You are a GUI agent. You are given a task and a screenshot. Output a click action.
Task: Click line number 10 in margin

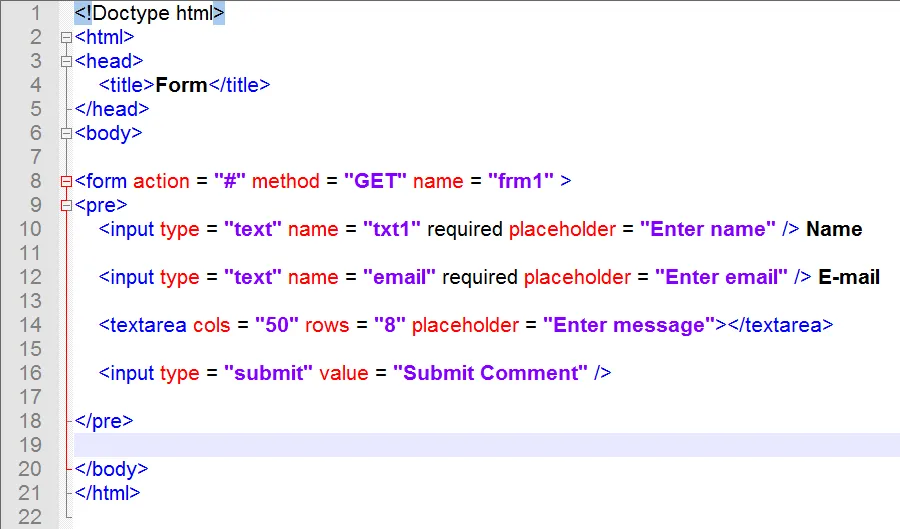[x=30, y=229]
